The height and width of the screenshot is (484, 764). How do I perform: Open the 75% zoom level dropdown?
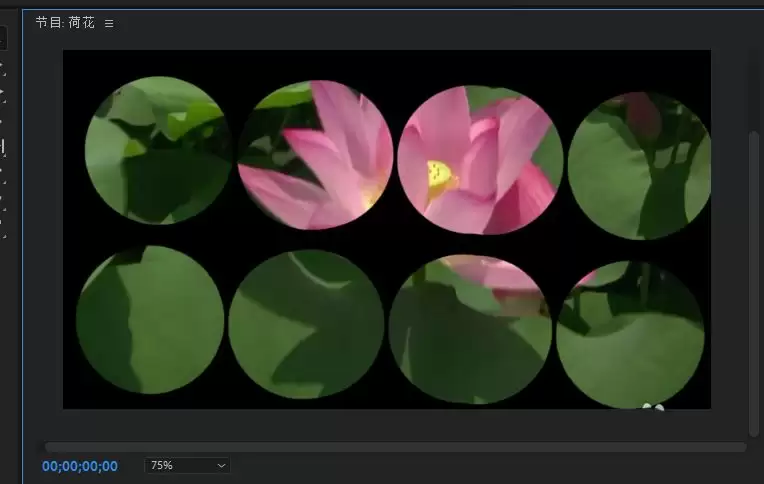(188, 465)
